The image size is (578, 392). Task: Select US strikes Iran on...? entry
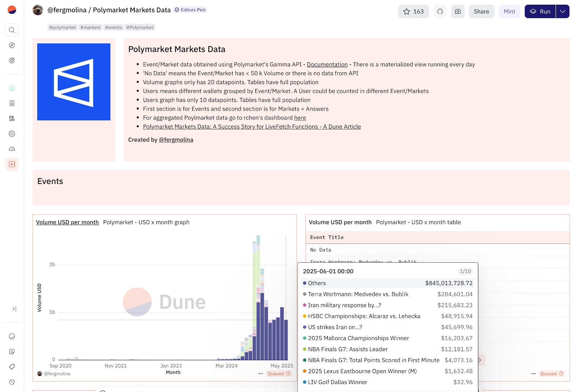pyautogui.click(x=387, y=327)
